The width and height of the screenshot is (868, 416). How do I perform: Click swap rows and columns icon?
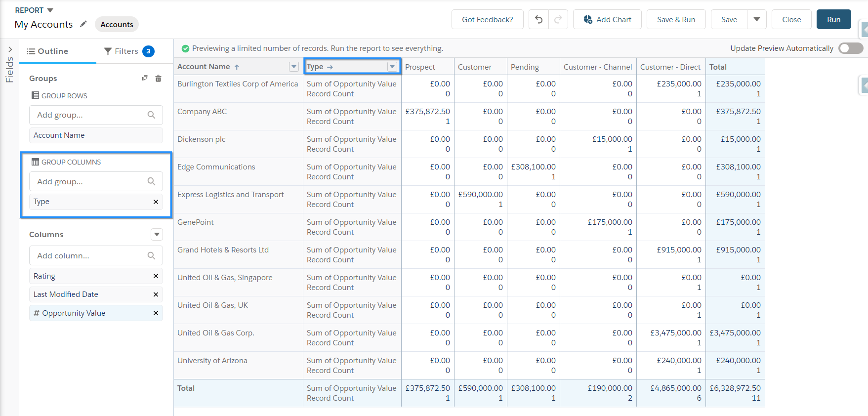coord(144,78)
